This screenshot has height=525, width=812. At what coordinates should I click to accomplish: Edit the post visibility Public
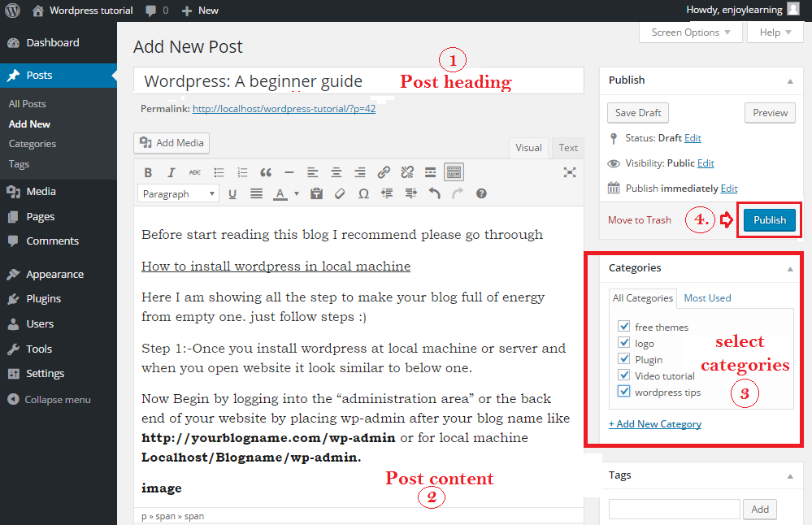[x=706, y=163]
